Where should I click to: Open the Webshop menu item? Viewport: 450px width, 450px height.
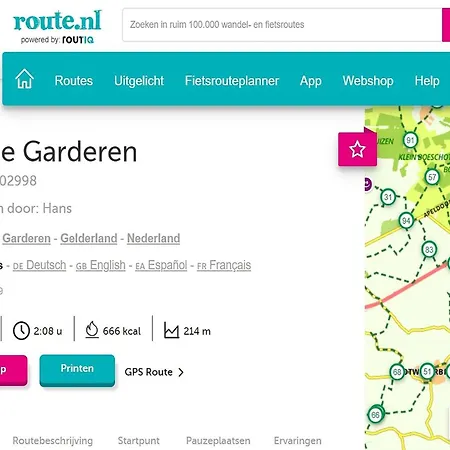pyautogui.click(x=368, y=81)
